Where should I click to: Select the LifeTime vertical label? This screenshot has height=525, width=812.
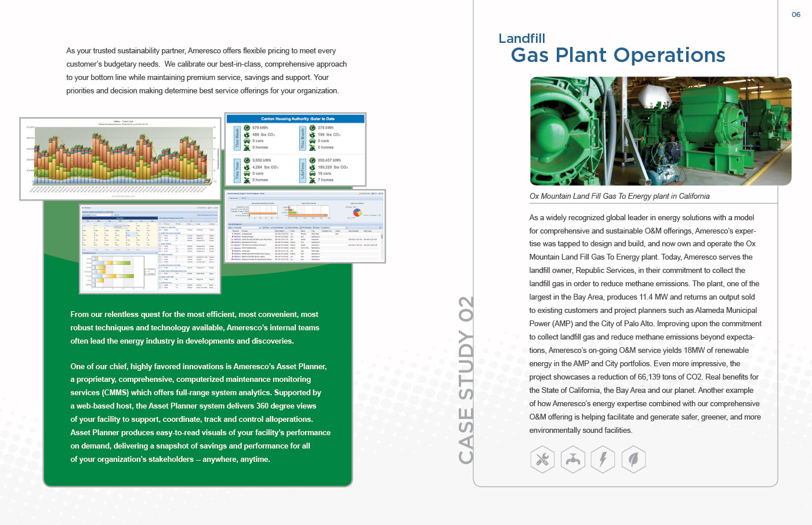(303, 170)
